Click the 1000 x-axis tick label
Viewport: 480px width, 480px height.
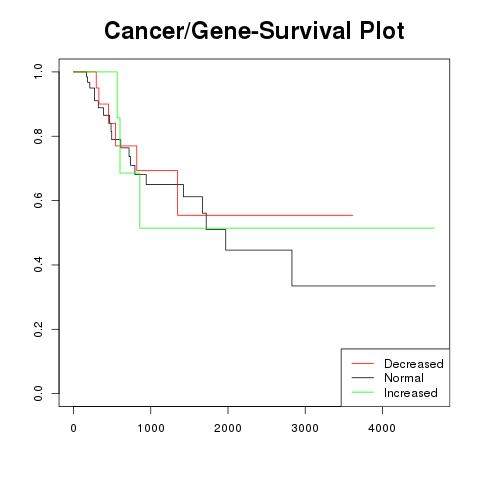coord(151,428)
